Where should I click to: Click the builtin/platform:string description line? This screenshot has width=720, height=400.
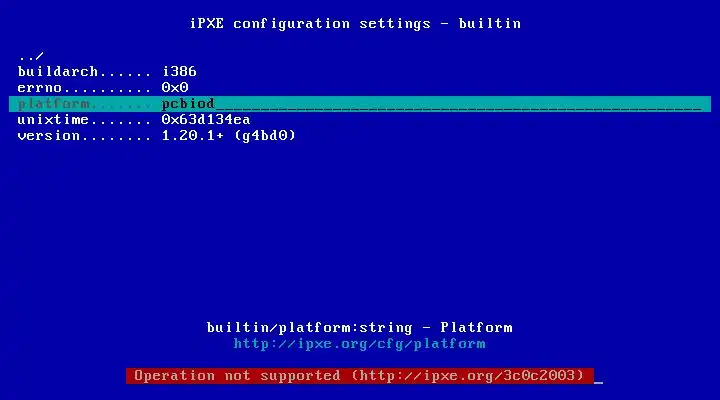coord(360,328)
